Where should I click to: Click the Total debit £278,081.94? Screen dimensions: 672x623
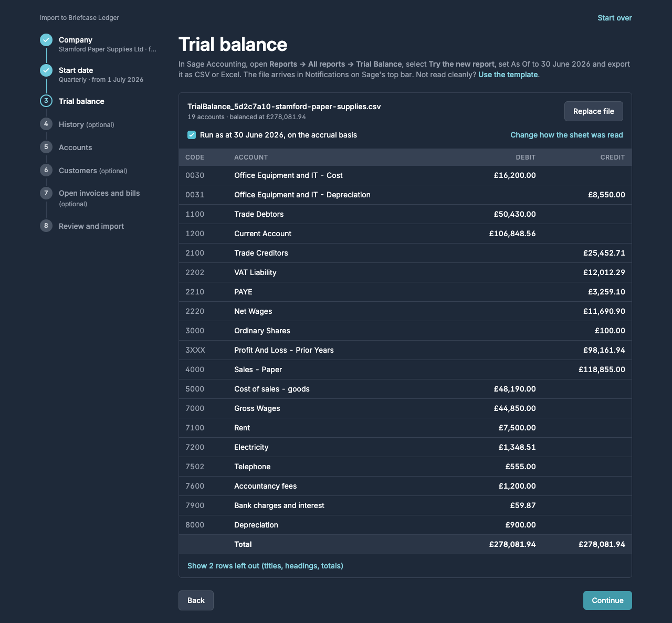tap(512, 544)
